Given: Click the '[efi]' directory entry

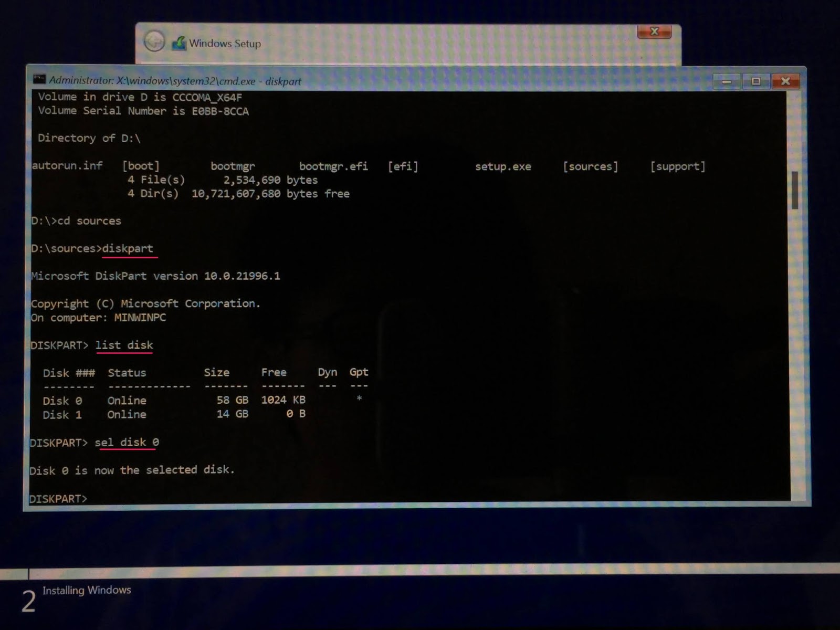Looking at the screenshot, I should [403, 166].
